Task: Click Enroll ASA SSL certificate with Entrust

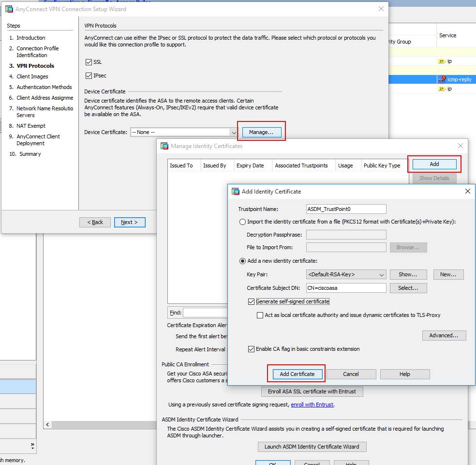Action: [312, 391]
